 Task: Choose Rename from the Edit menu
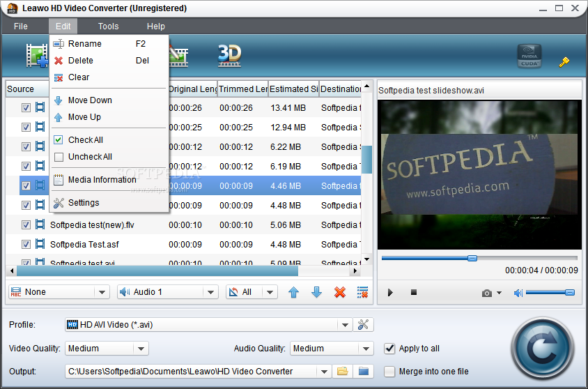pyautogui.click(x=109, y=43)
